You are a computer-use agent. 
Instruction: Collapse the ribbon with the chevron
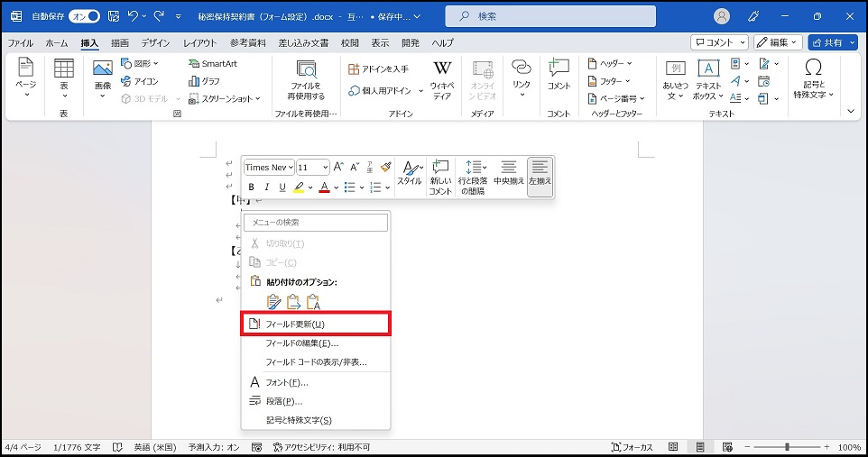click(x=851, y=111)
